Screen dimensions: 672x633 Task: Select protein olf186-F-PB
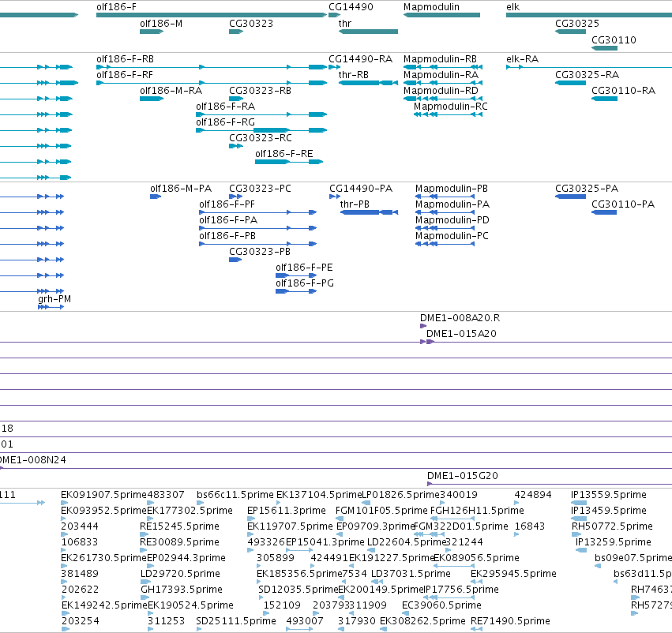(258, 244)
